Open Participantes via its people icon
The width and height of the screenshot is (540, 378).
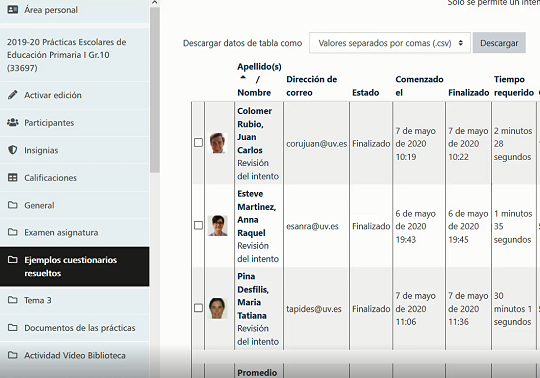(13, 122)
